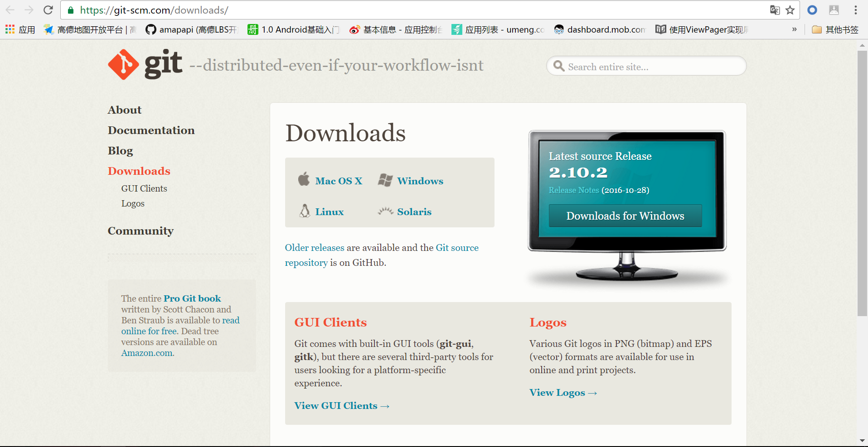This screenshot has height=447, width=868.
Task: Open the 应用列表 umeng bookmark
Action: click(x=498, y=29)
